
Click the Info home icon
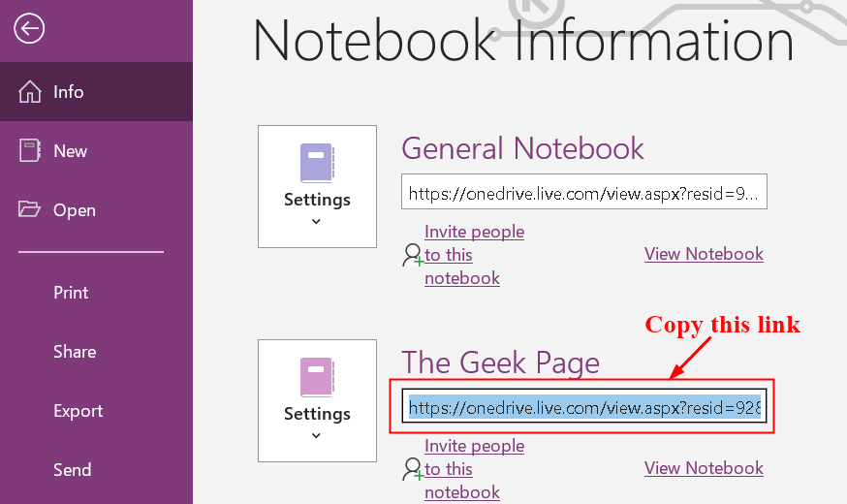tap(30, 92)
